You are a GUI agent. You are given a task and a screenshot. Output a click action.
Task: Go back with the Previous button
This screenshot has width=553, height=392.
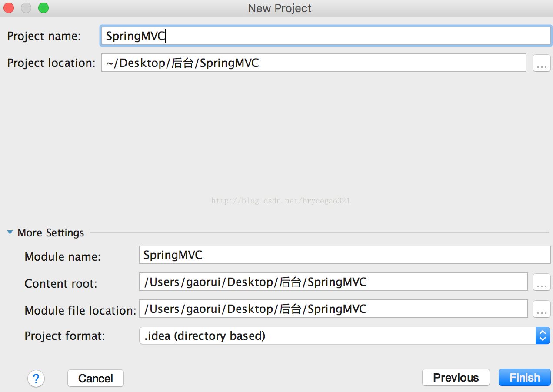tap(456, 377)
